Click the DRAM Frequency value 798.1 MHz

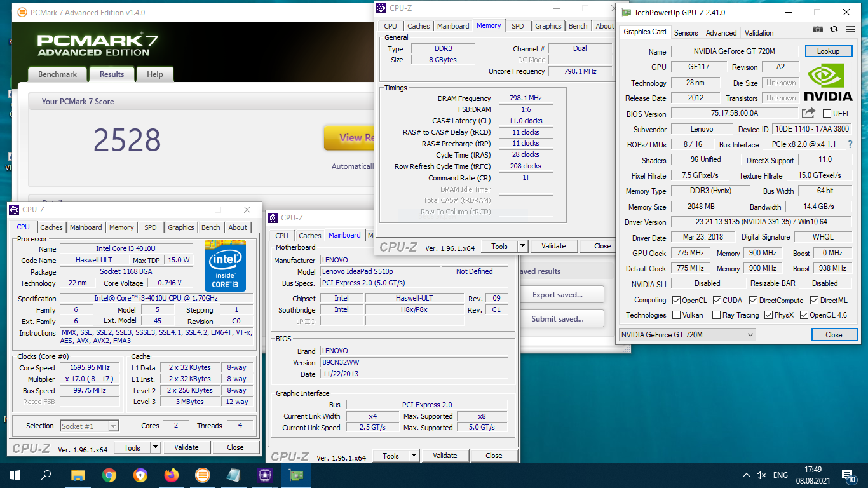pos(526,98)
